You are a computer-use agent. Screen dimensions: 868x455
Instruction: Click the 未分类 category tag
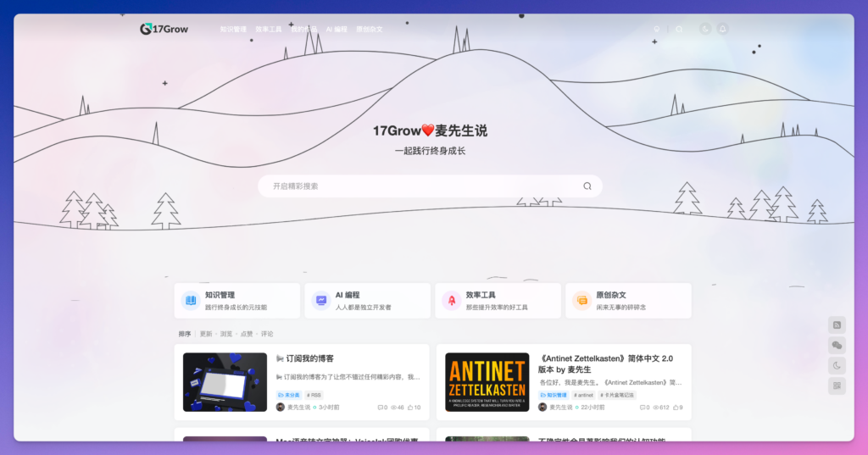(289, 395)
